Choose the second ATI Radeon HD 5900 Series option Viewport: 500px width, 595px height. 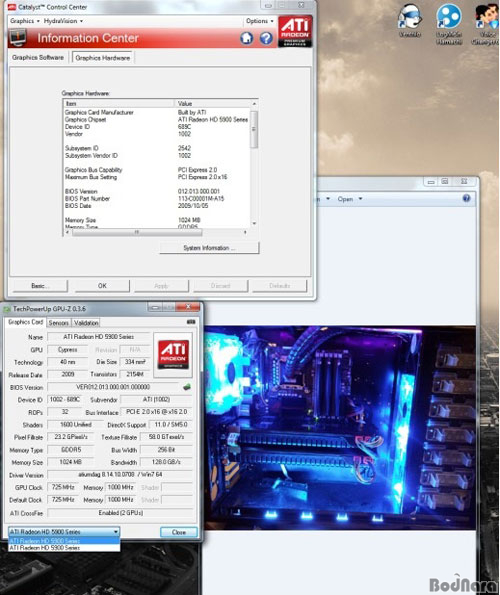click(x=64, y=548)
